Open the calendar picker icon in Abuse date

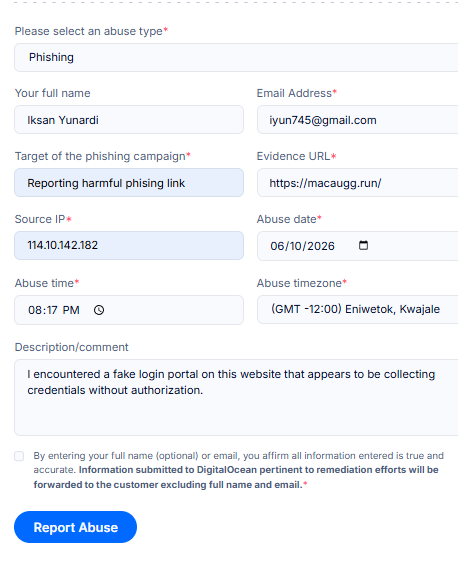pyautogui.click(x=363, y=246)
